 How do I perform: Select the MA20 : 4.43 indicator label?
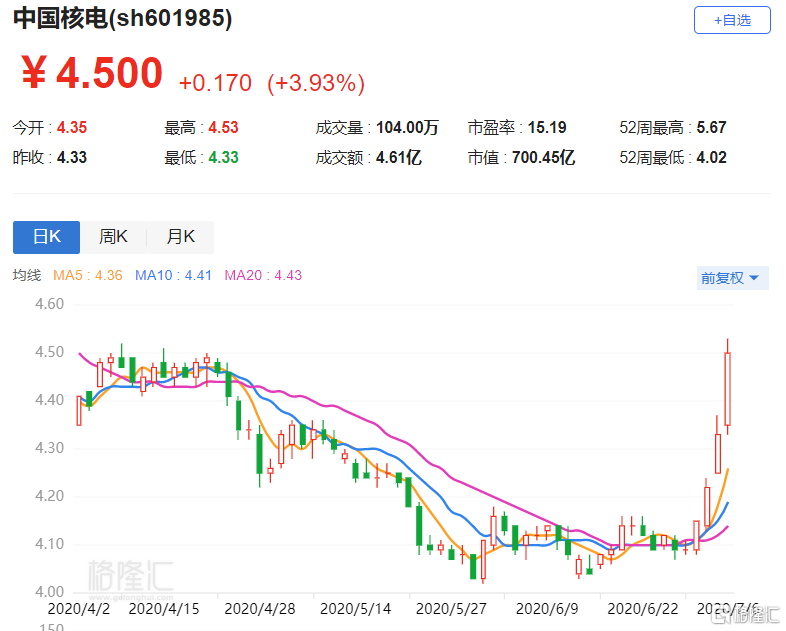tap(263, 275)
